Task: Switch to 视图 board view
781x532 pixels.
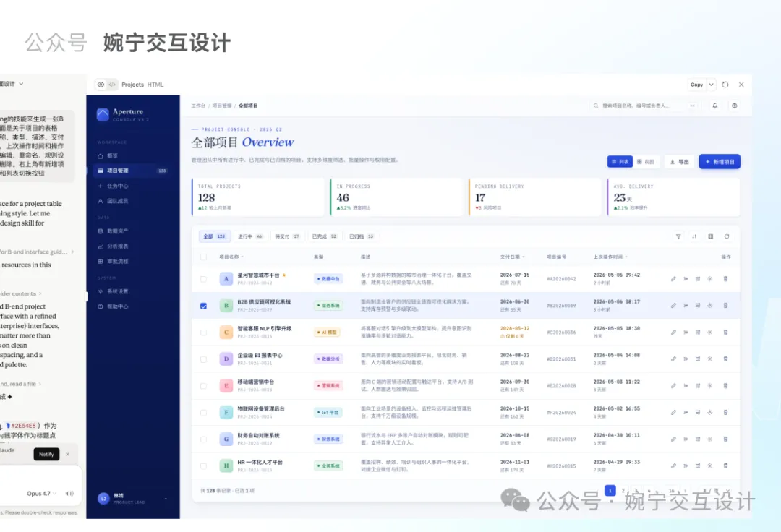Action: pos(646,162)
